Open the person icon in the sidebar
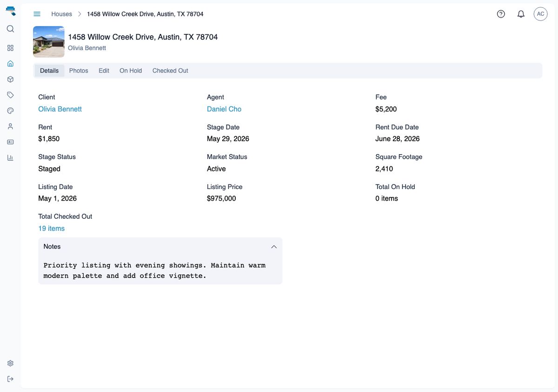Image resolution: width=558 pixels, height=392 pixels. pyautogui.click(x=10, y=126)
